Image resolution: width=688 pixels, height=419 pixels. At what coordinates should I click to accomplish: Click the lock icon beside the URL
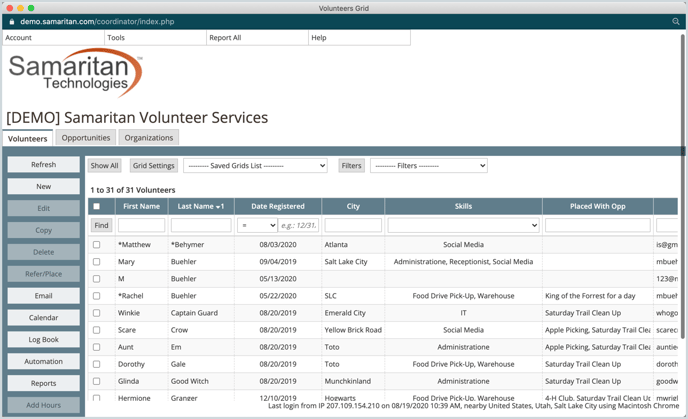12,21
